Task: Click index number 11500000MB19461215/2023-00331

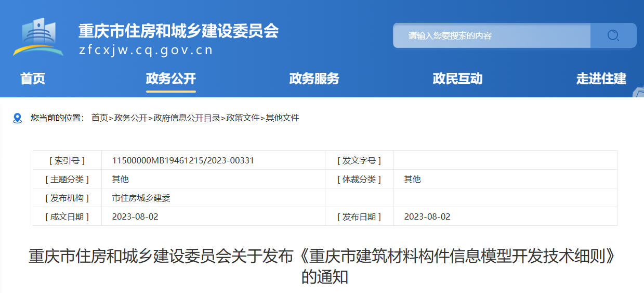Action: 183,160
